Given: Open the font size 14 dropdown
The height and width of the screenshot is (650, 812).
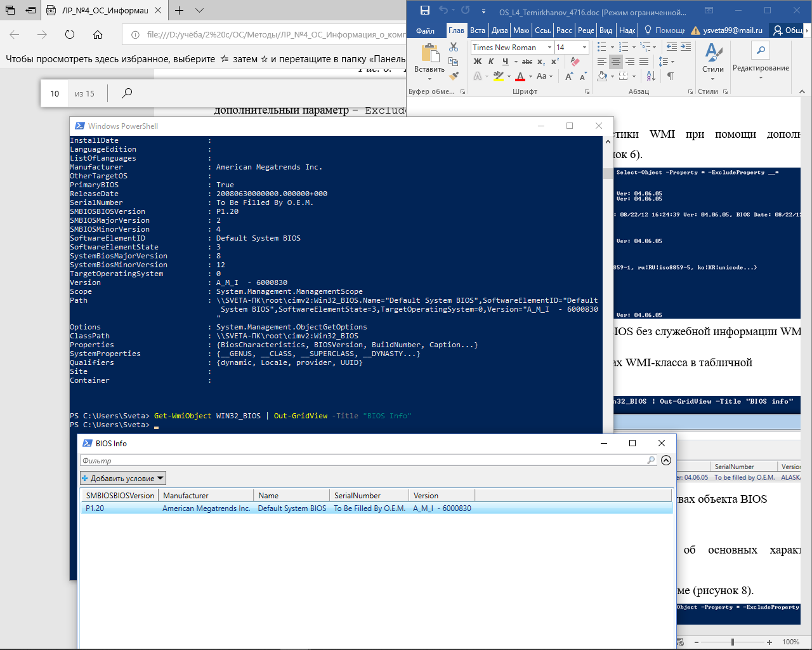Looking at the screenshot, I should [584, 48].
